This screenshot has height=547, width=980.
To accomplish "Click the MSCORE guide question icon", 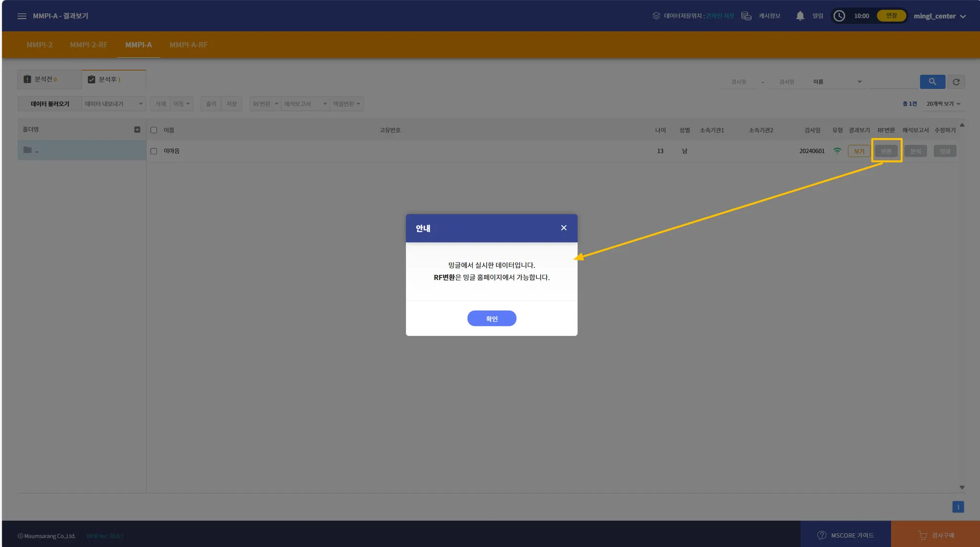I will coord(822,535).
